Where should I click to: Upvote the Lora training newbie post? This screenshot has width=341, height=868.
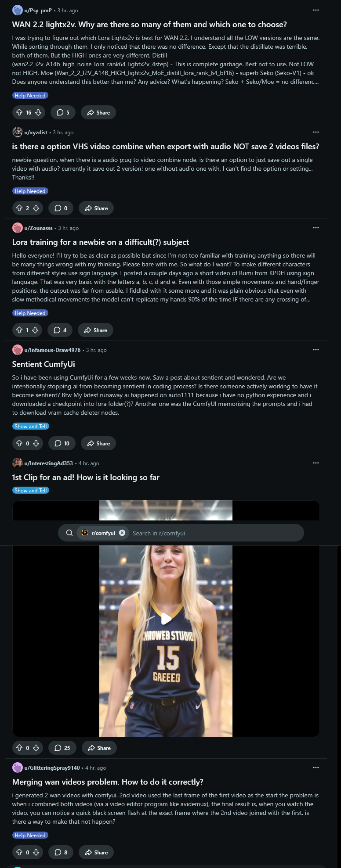click(19, 330)
